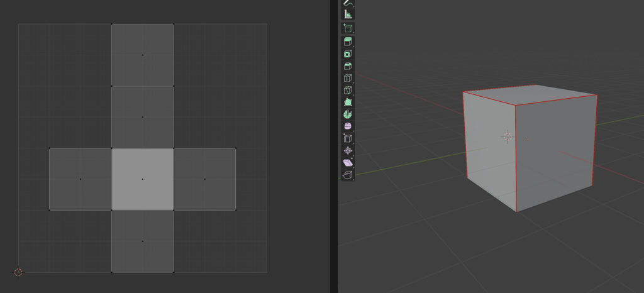Image resolution: width=644 pixels, height=293 pixels.
Task: Click the 2D cursor in the UV editor
Action: [x=18, y=272]
